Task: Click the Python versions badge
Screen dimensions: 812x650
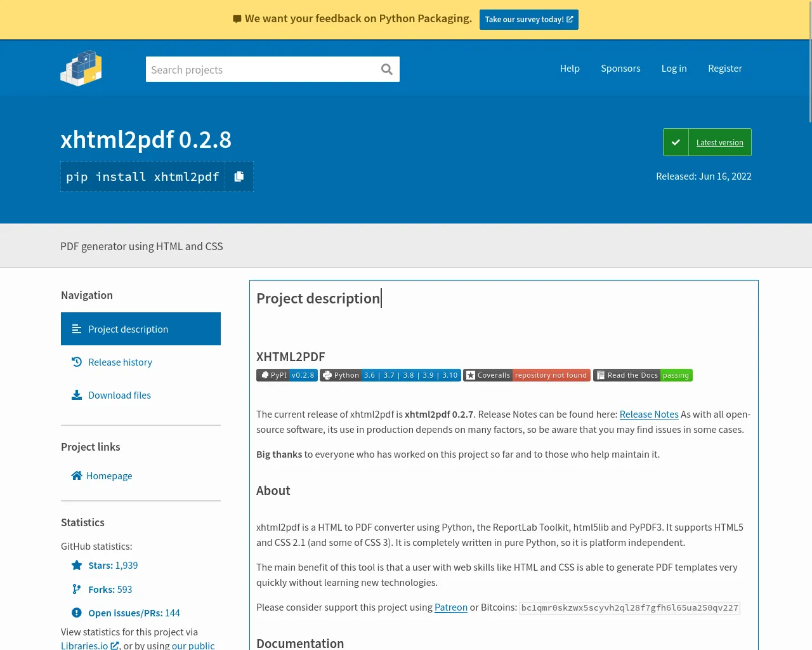Action: click(390, 375)
